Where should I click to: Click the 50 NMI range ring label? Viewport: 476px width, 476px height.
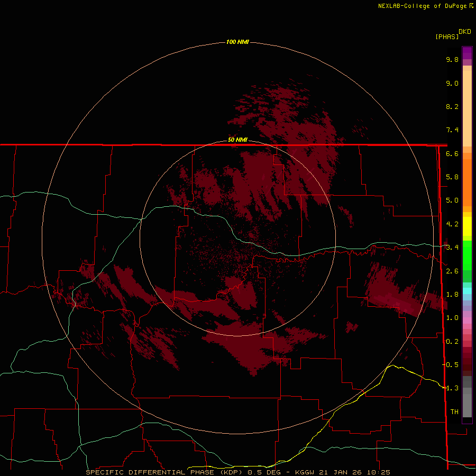[237, 140]
